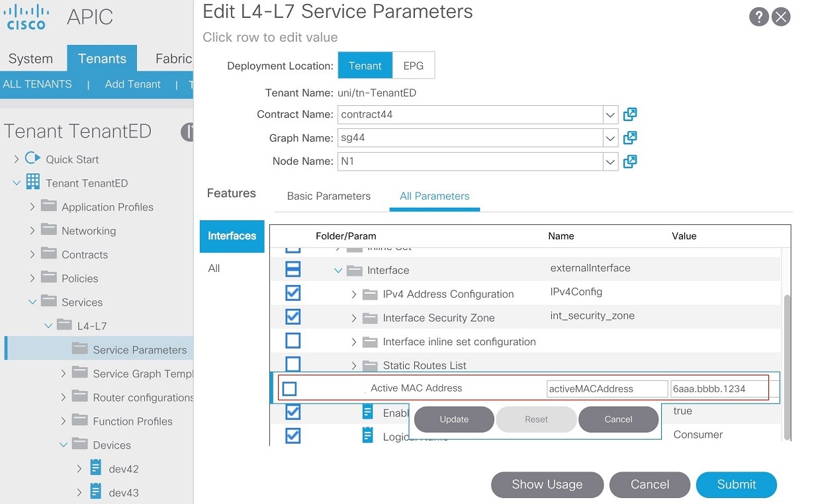Click the dev42 device icon
Image resolution: width=814 pixels, height=504 pixels.
point(95,468)
